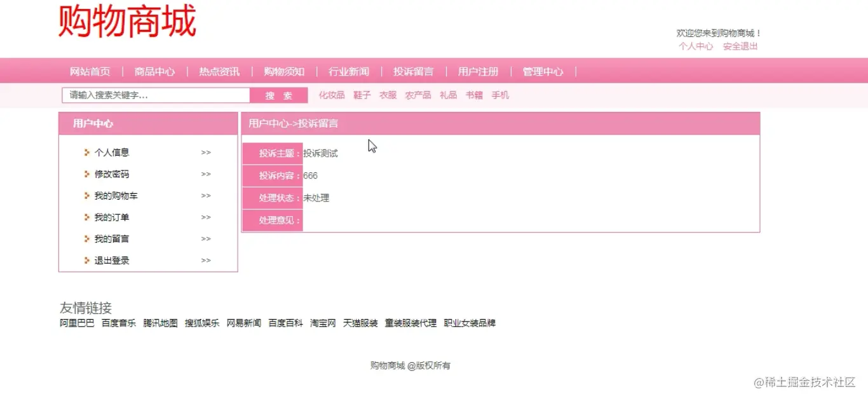The height and width of the screenshot is (401, 868).
Task: Select 退出登录 in the sidebar
Action: click(x=112, y=261)
